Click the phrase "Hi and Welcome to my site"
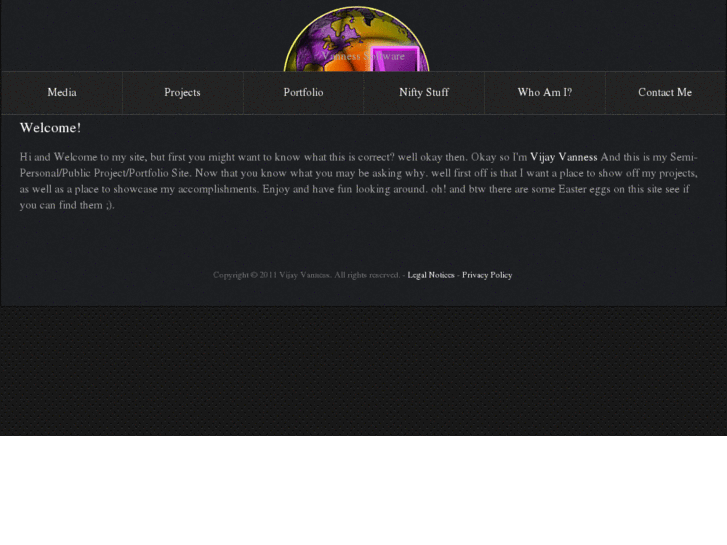Screen dimensions: 727x545 pyautogui.click(x=82, y=157)
